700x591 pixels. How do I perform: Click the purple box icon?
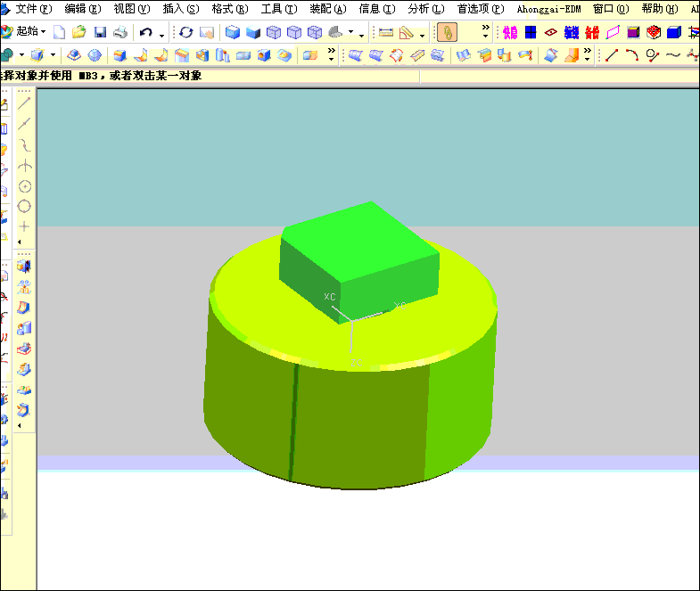click(633, 32)
